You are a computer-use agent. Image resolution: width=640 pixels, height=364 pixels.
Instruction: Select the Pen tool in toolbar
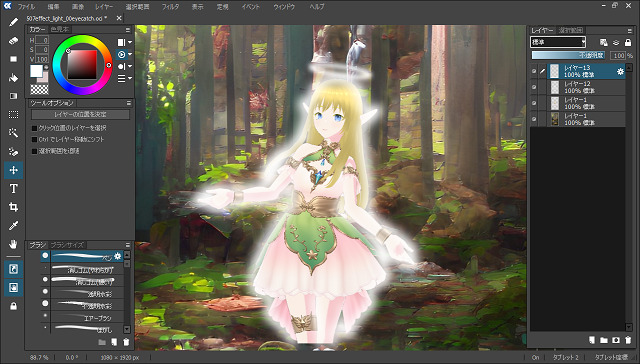tap(13, 22)
